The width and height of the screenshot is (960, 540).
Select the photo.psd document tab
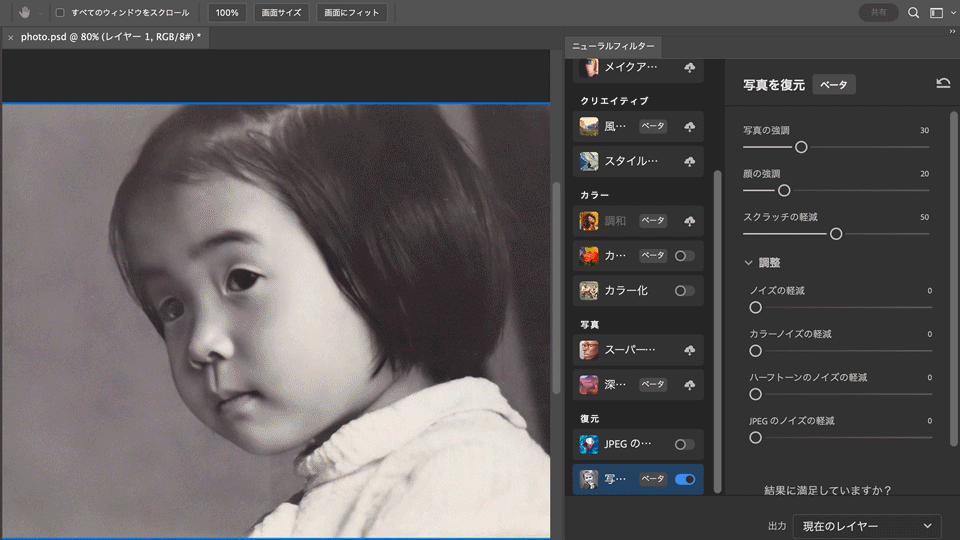pos(111,37)
